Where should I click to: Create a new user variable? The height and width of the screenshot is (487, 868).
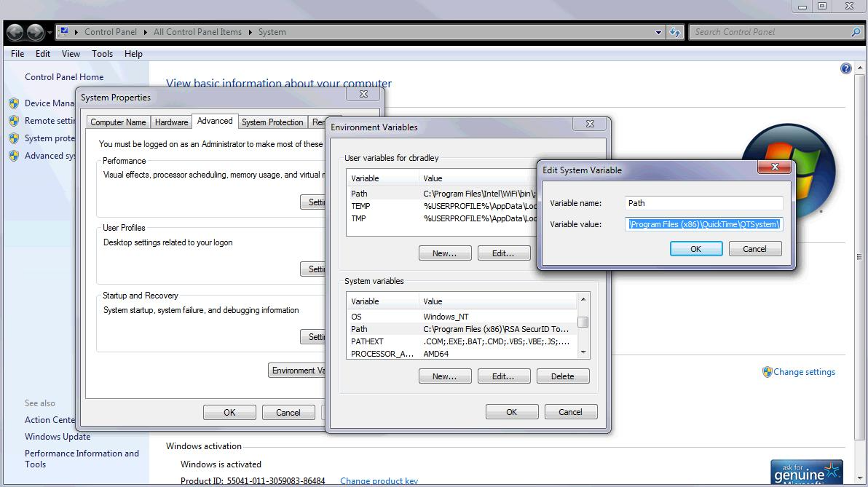[445, 253]
